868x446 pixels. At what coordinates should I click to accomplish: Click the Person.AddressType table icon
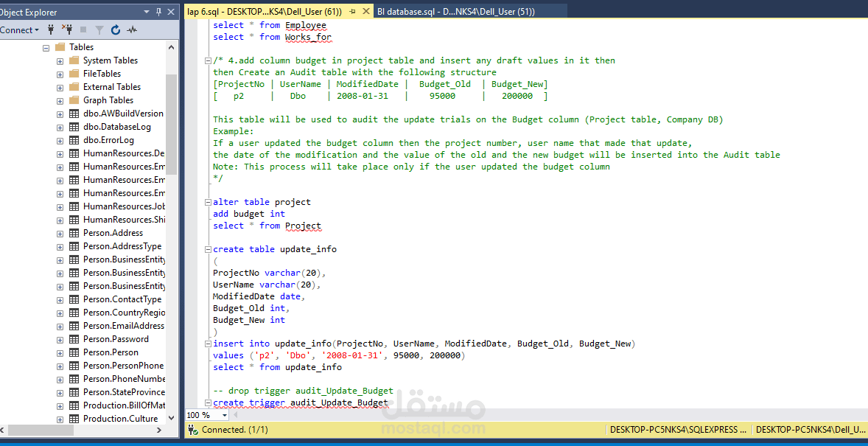pyautogui.click(x=74, y=246)
